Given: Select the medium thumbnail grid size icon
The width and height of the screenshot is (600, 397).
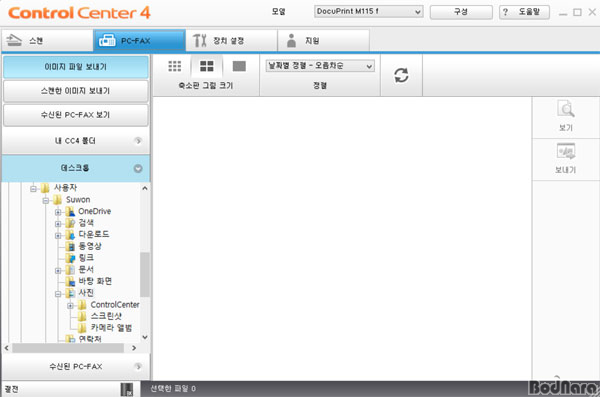Looking at the screenshot, I should 207,66.
